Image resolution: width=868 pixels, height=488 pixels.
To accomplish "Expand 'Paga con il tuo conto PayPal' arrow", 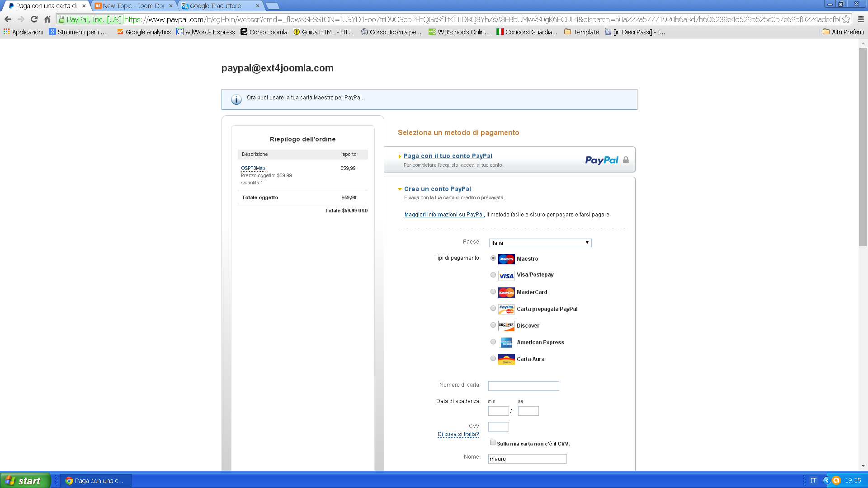I will pyautogui.click(x=400, y=156).
